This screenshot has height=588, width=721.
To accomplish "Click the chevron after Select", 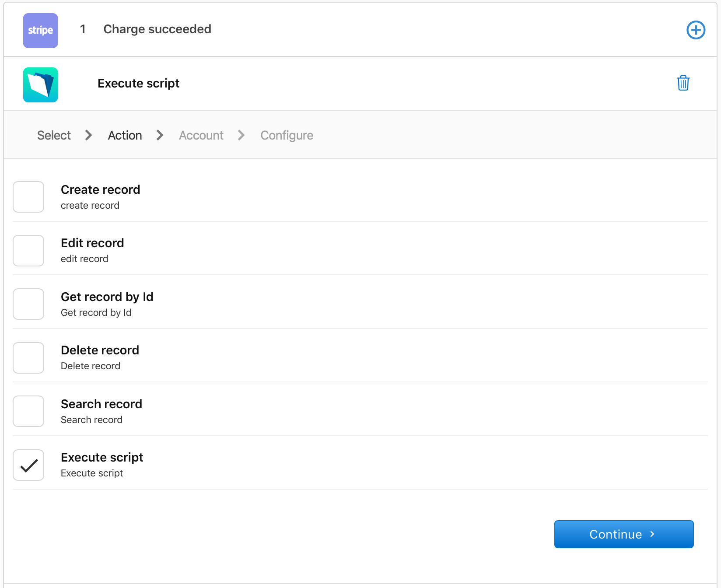I will [x=89, y=135].
